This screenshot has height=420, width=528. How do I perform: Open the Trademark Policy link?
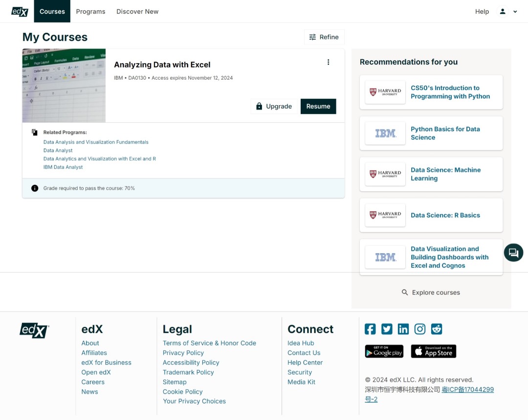(x=188, y=372)
